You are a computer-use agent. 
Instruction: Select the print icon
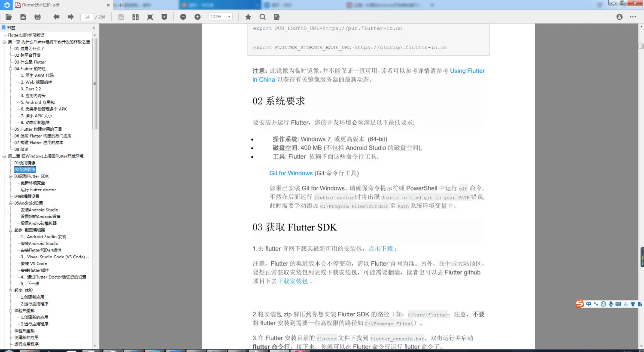38,17
